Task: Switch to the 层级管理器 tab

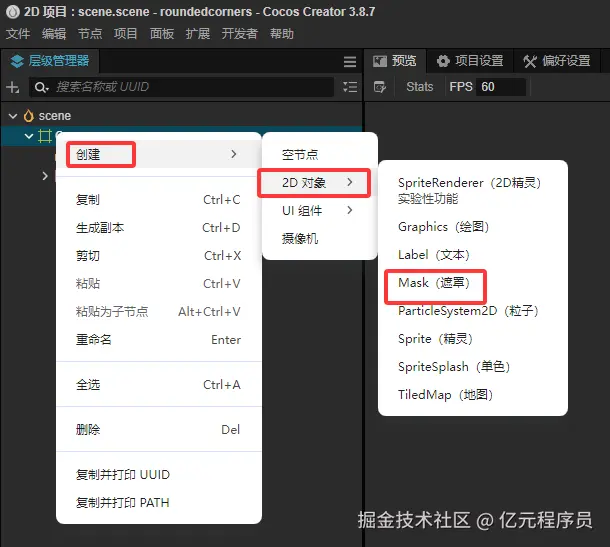Action: coord(50,61)
